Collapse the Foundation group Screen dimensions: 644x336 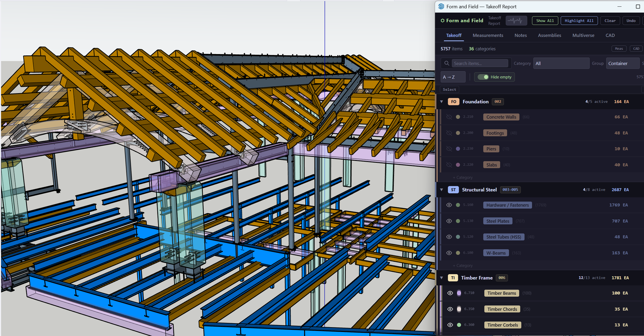click(441, 102)
